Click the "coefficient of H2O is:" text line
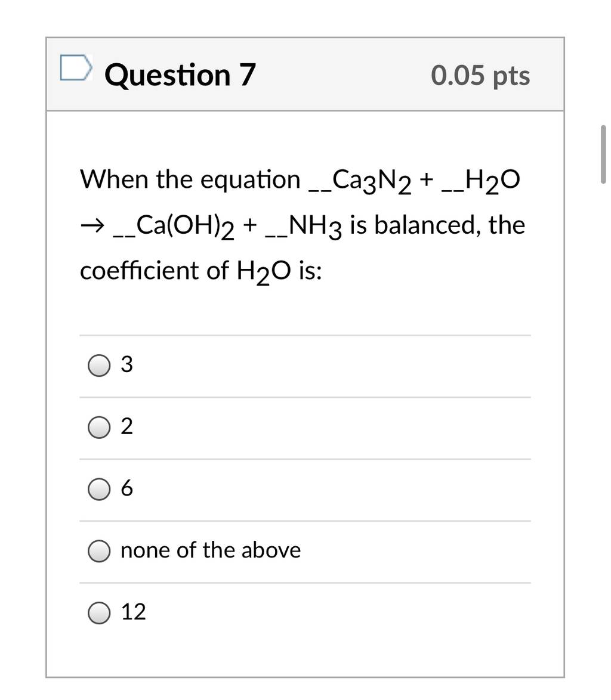The height and width of the screenshot is (700, 611). [201, 272]
